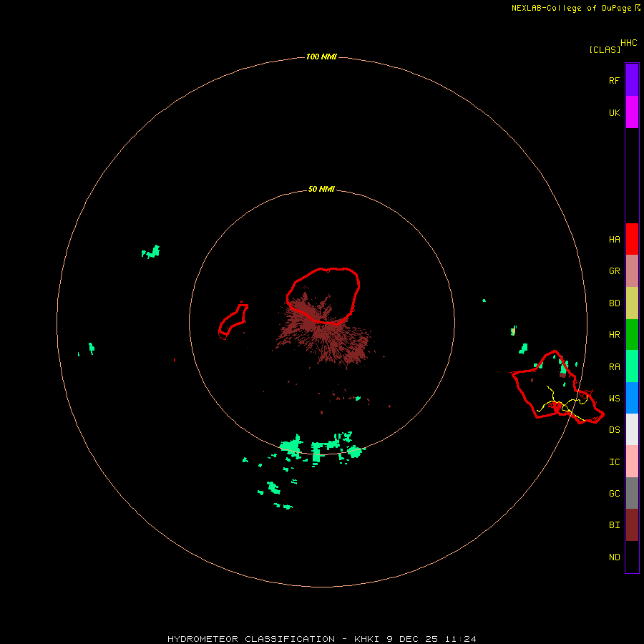
Task: Pick the RA light green swatch
Action: click(x=632, y=366)
